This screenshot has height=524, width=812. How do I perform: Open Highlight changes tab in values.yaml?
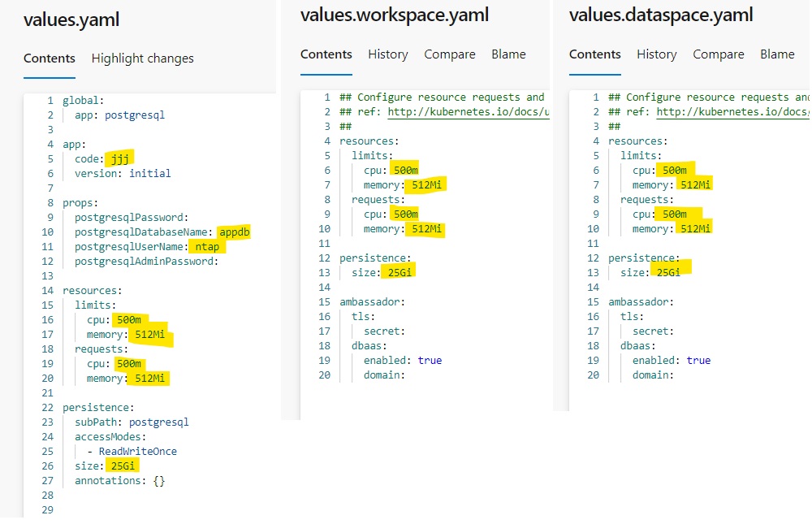(142, 58)
